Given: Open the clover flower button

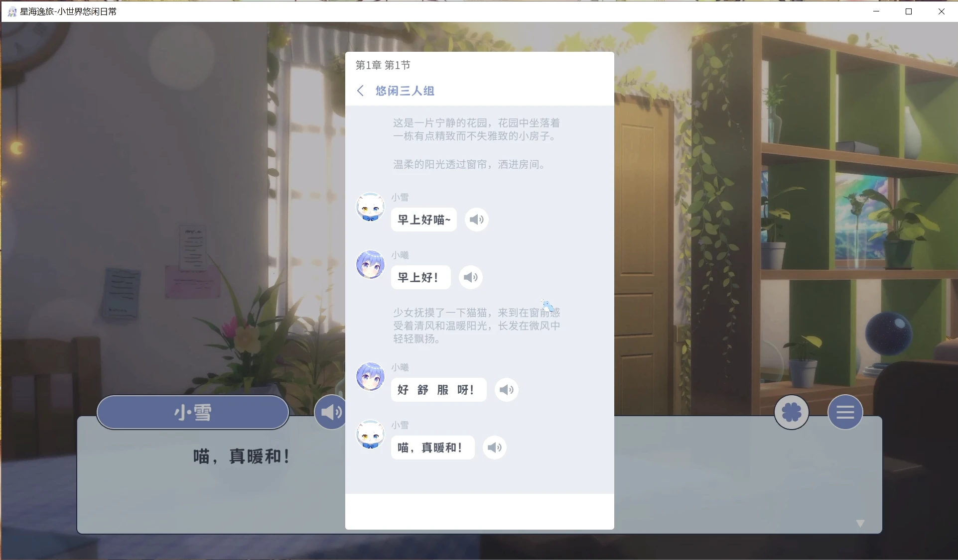Looking at the screenshot, I should 792,412.
